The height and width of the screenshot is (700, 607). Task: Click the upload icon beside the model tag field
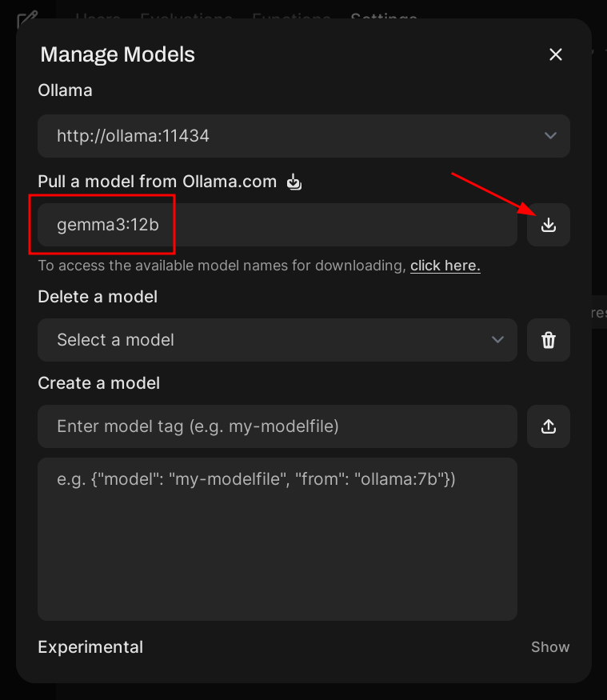click(x=548, y=426)
